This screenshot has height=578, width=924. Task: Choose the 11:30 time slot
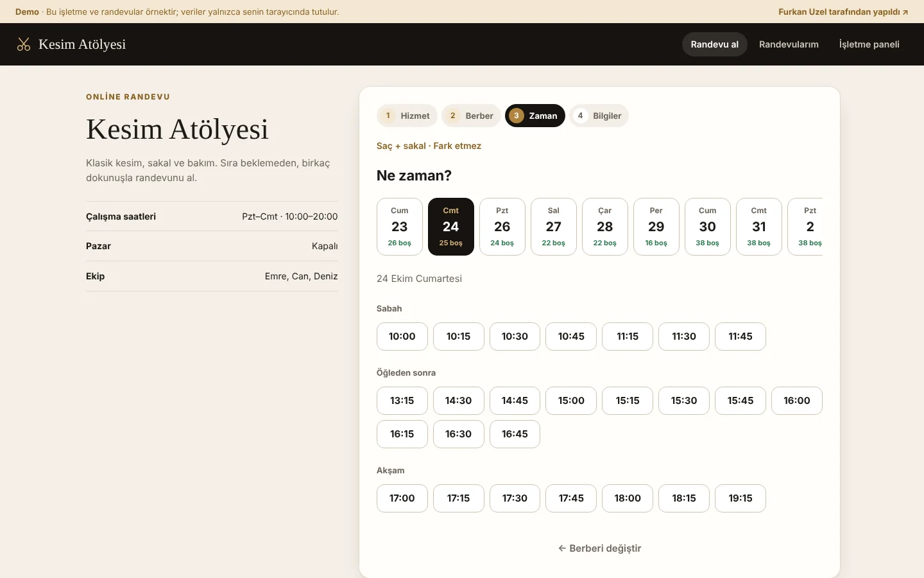pos(684,337)
